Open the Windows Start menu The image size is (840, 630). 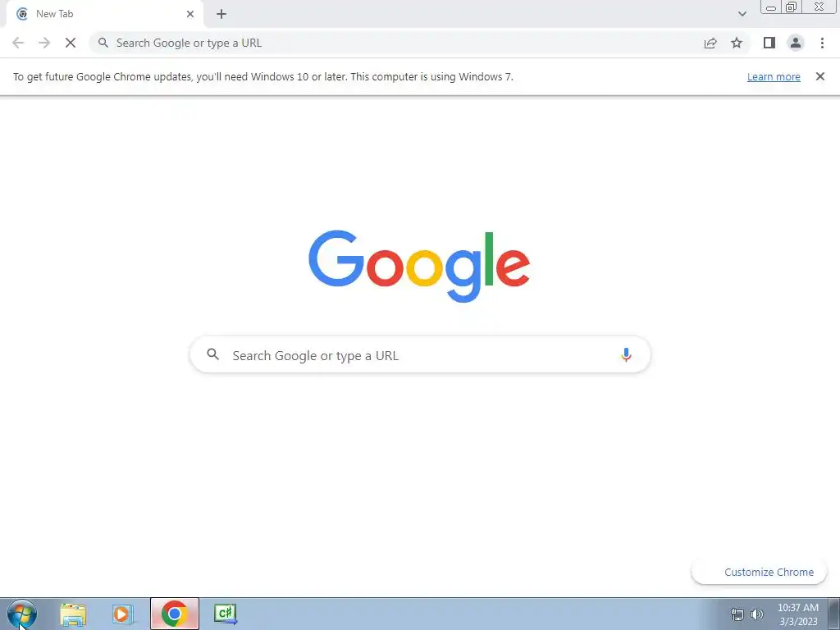pos(22,614)
